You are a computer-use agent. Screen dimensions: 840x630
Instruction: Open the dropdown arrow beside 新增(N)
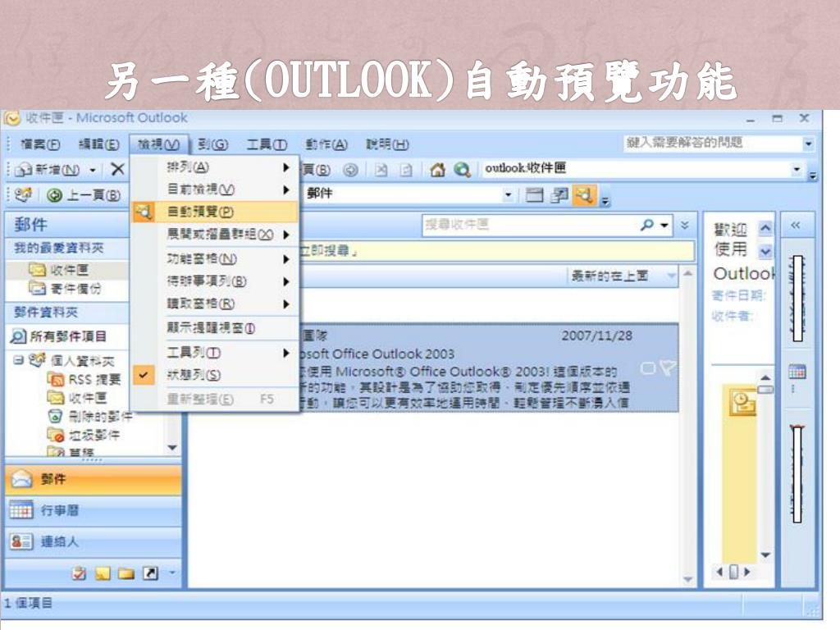(93, 171)
